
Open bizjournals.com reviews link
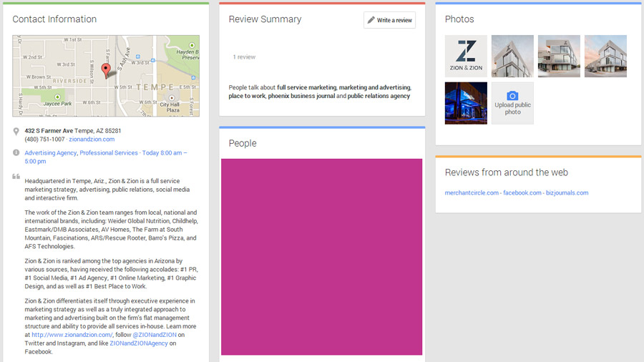tap(567, 192)
